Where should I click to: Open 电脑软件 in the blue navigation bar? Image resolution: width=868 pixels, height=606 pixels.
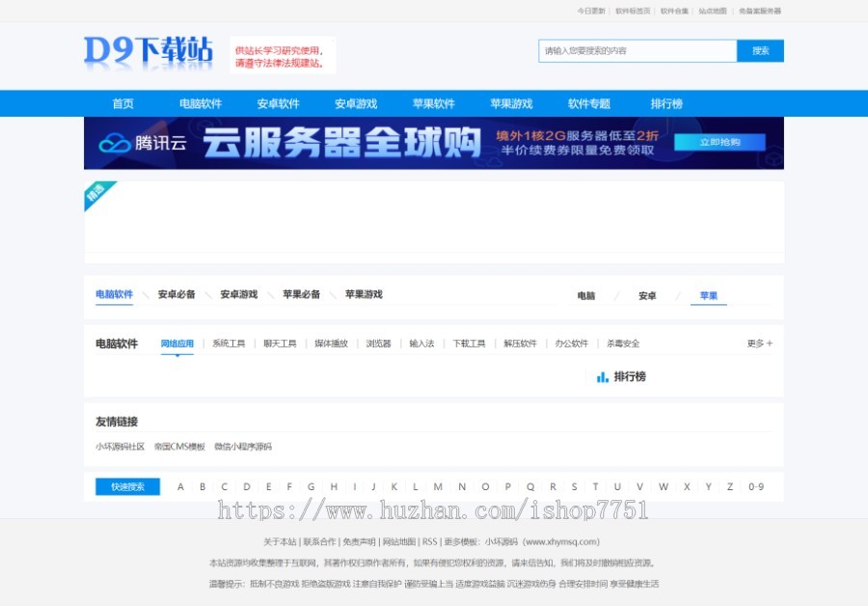coord(201,103)
